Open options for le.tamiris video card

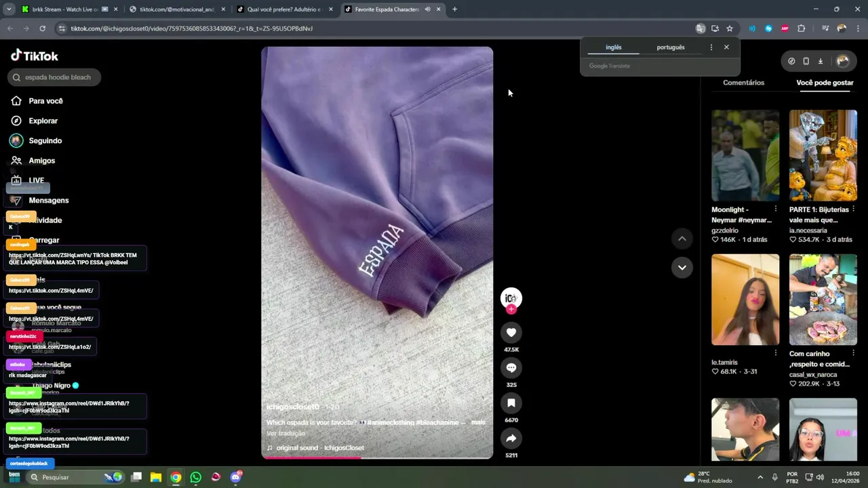(x=776, y=353)
